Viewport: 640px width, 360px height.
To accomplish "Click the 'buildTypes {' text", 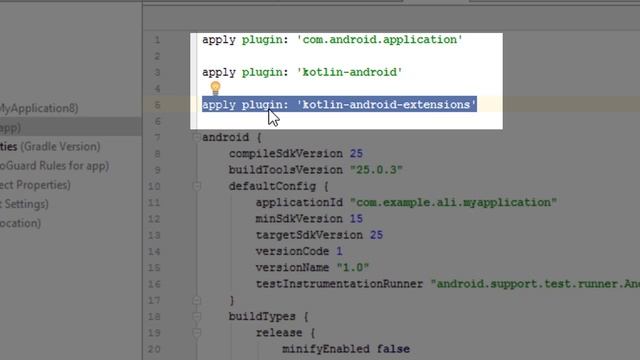I will pos(269,317).
